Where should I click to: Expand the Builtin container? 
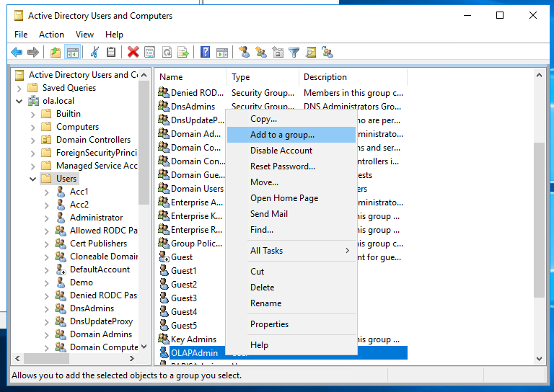tap(33, 115)
